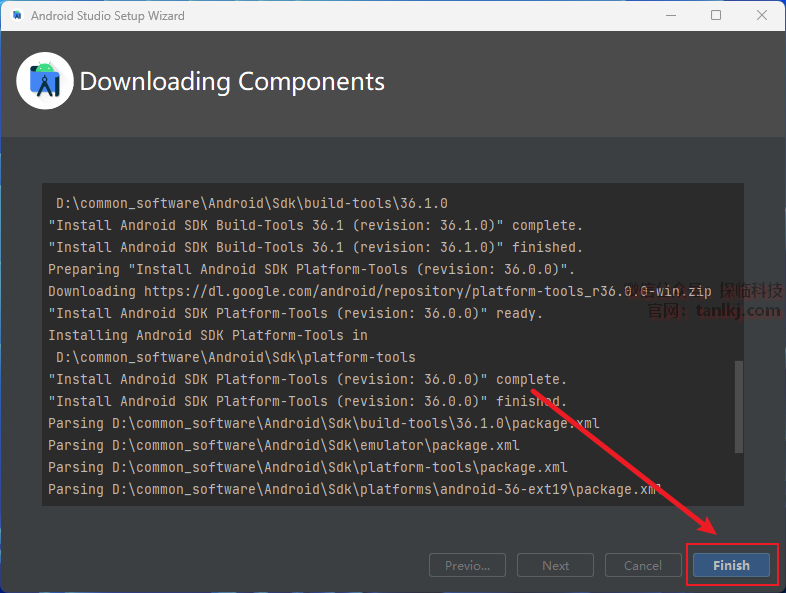Click the Platform-Tools 'finished.' log line
This screenshot has width=786, height=593.
click(x=307, y=401)
